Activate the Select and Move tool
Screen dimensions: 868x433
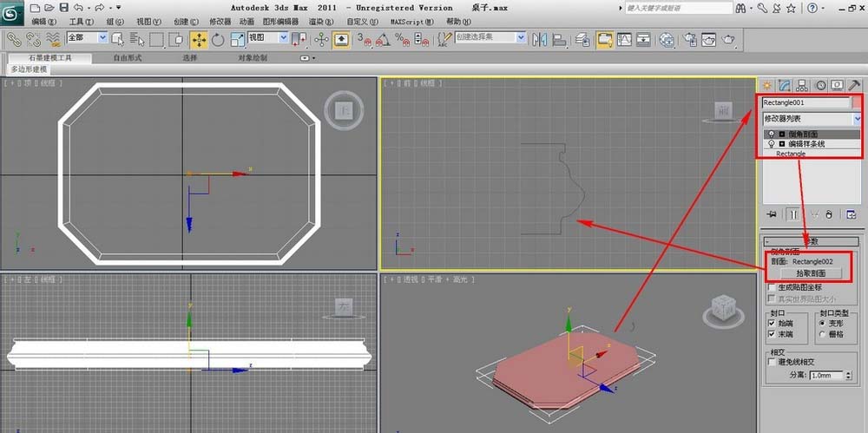click(x=199, y=39)
